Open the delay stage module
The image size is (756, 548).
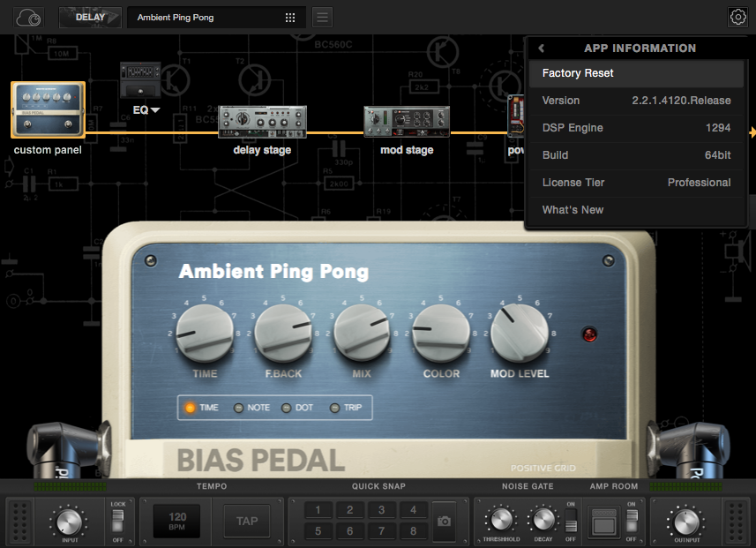pyautogui.click(x=262, y=122)
